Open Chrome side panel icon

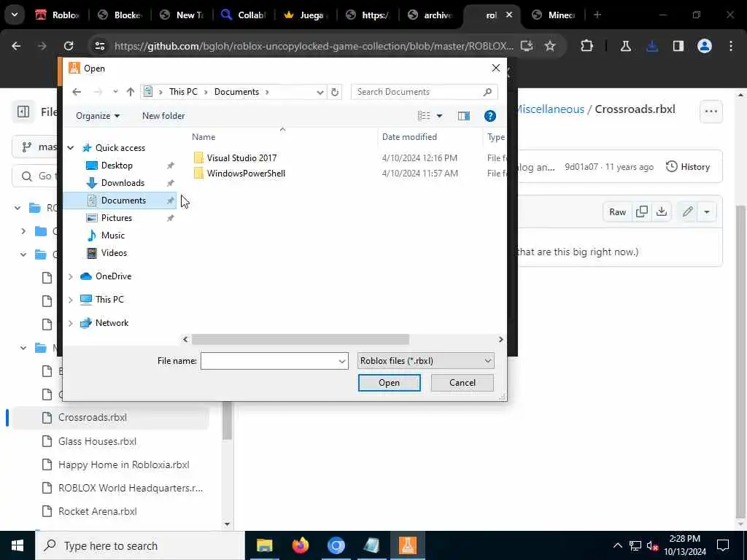tap(678, 46)
